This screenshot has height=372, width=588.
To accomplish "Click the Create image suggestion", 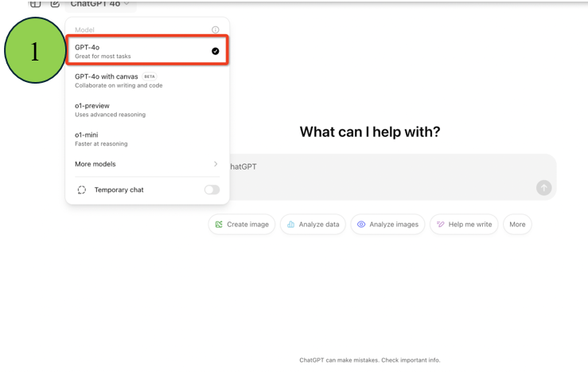I will coord(242,225).
